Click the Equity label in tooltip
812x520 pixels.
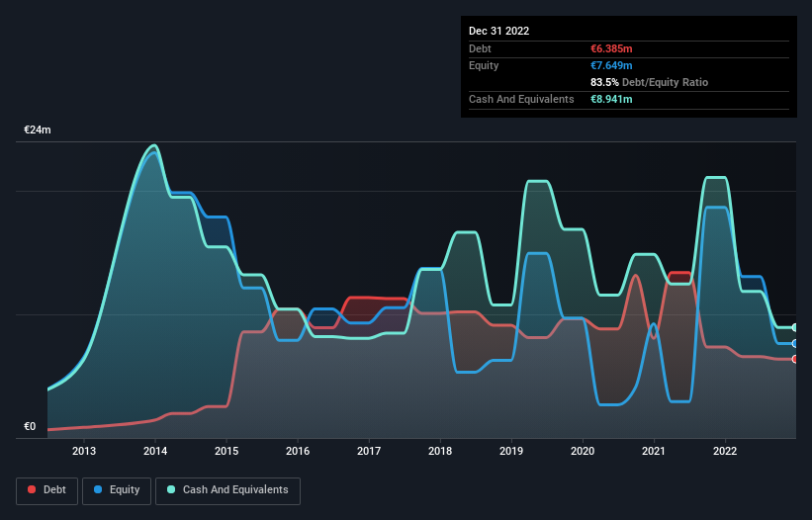[484, 65]
